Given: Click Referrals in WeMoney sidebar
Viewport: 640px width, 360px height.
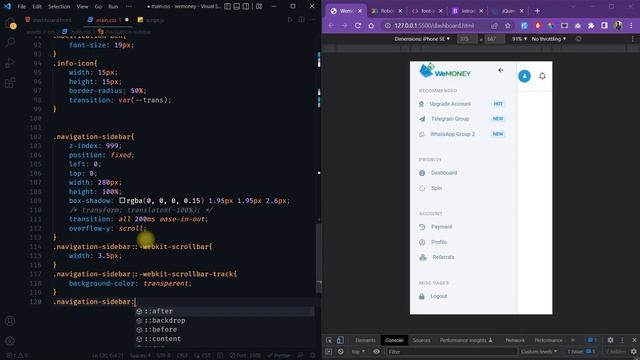Looking at the screenshot, I should coord(443,257).
